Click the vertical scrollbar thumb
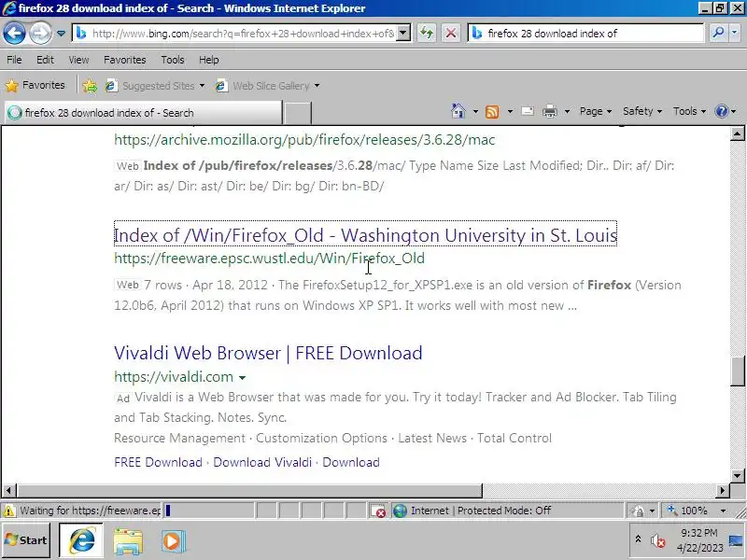747x560 pixels. tap(738, 371)
